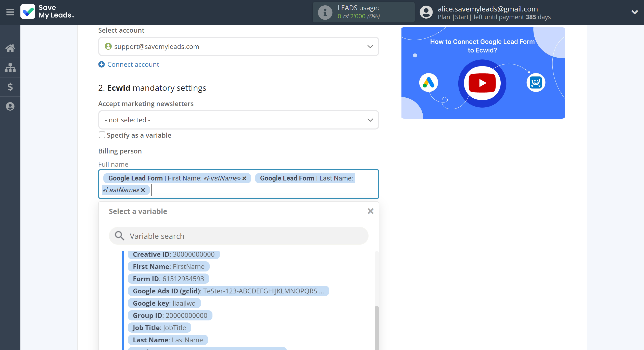Open the hamburger menu

(x=10, y=12)
